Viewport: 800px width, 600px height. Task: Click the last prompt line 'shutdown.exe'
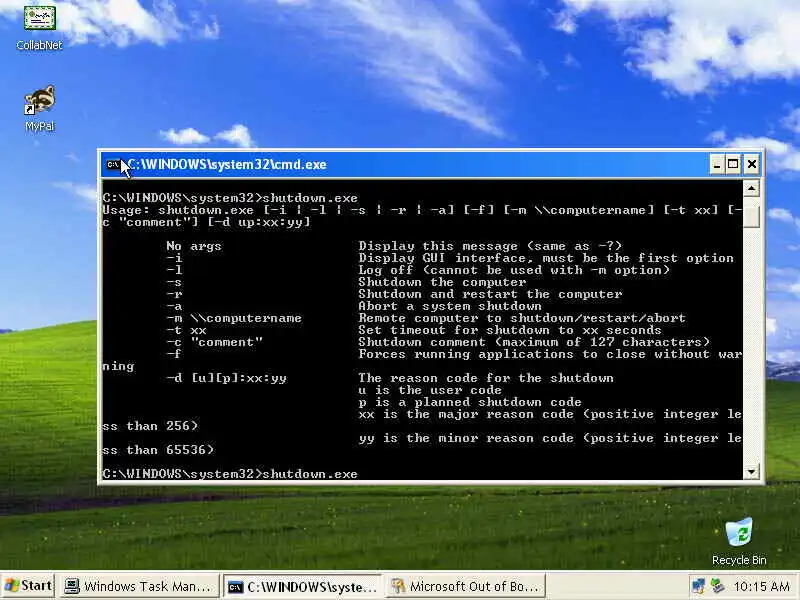(x=230, y=474)
